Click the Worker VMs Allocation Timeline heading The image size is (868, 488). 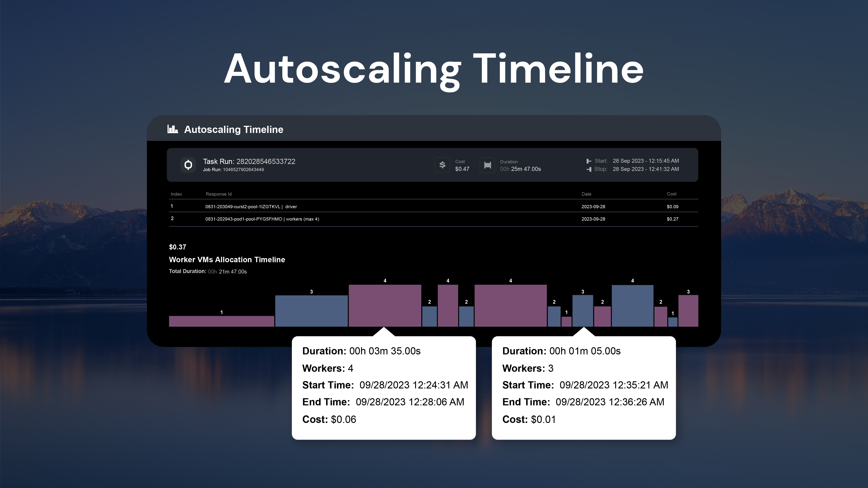coord(227,259)
